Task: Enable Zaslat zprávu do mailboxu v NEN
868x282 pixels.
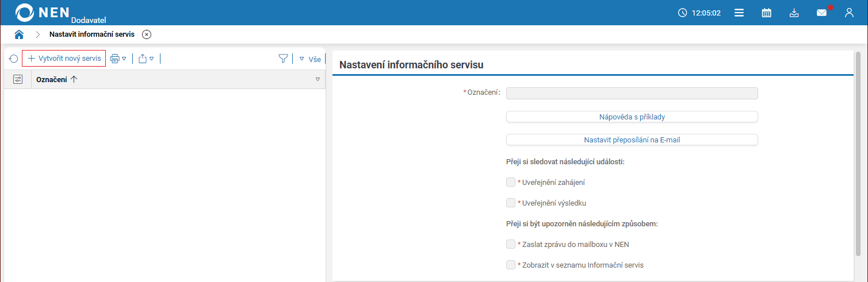Action: 511,244
